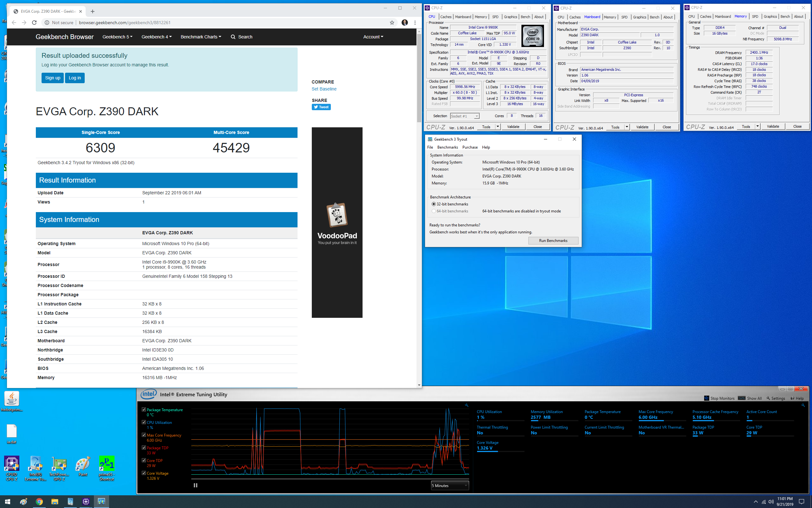The image size is (812, 508).
Task: Switch to Caches tab in CPU-Z CPU window
Action: click(446, 17)
